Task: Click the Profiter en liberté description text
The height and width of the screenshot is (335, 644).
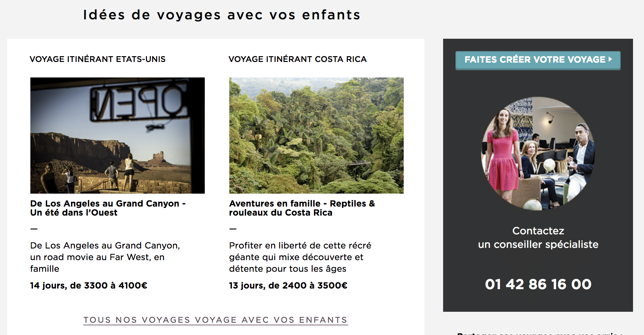Action: (x=300, y=257)
